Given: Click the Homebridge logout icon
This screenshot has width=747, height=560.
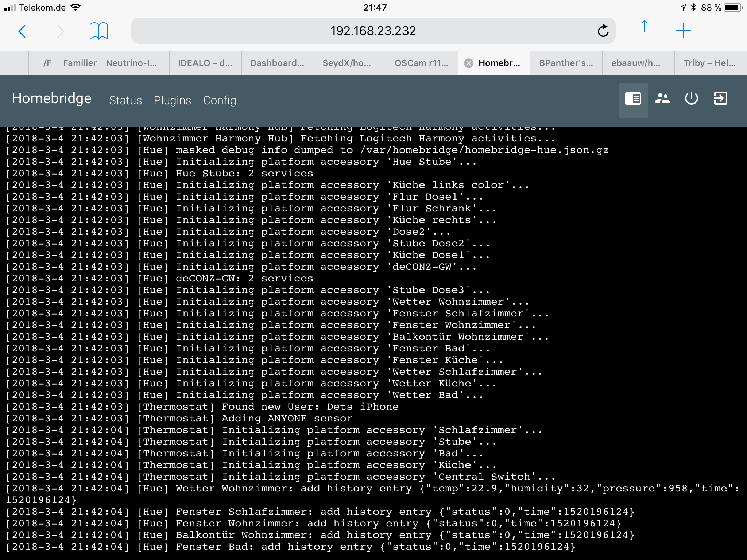Looking at the screenshot, I should 720,99.
